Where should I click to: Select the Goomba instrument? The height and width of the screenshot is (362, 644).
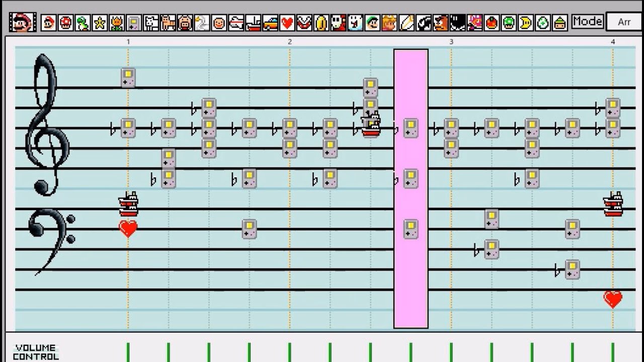coord(440,23)
